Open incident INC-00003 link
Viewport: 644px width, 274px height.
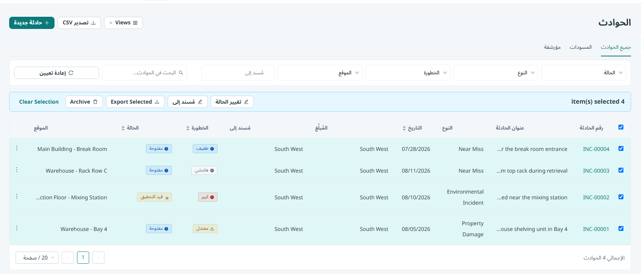coord(596,171)
